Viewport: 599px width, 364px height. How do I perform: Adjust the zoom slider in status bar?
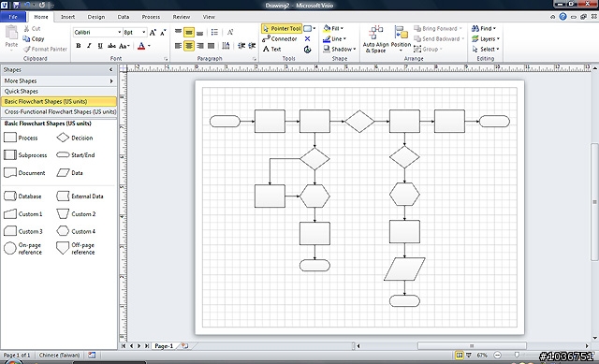517,356
